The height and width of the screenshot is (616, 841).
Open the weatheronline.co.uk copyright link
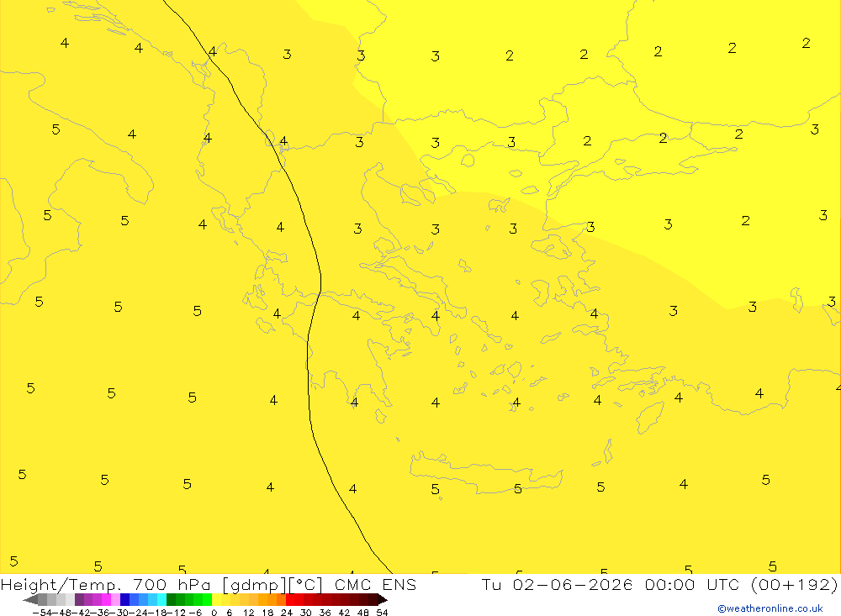pyautogui.click(x=770, y=608)
